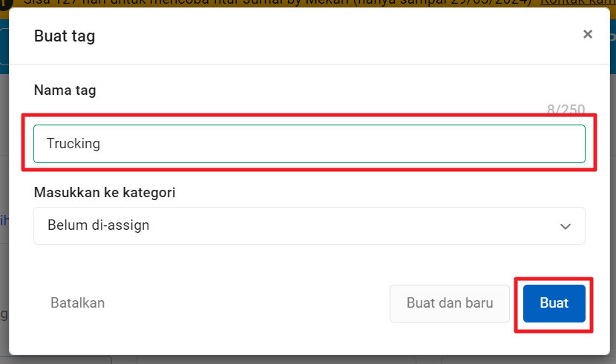Image resolution: width=616 pixels, height=364 pixels.
Task: Click the dimmed backdrop below the dialog
Action: pos(297,360)
